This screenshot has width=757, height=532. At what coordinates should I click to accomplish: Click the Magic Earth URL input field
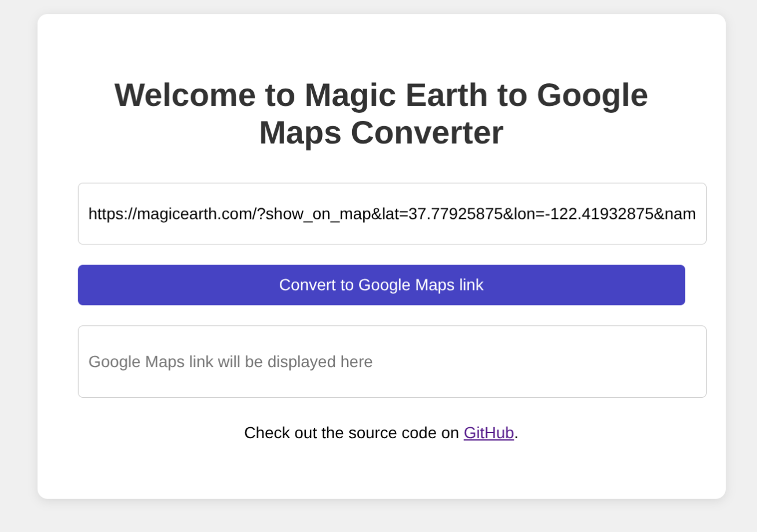click(x=392, y=214)
